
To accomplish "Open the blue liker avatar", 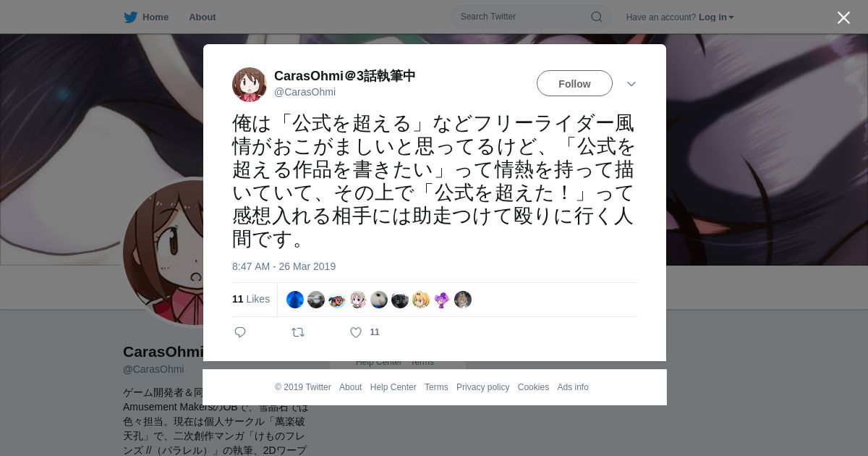I will pyautogui.click(x=295, y=300).
